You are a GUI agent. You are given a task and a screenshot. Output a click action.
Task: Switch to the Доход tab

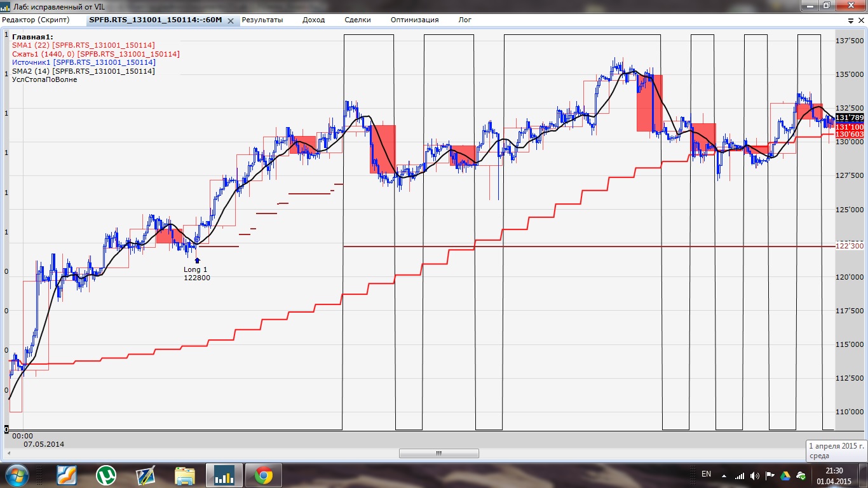tap(313, 20)
